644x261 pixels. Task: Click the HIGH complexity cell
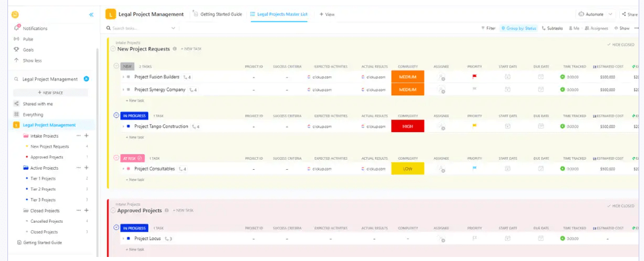click(407, 126)
